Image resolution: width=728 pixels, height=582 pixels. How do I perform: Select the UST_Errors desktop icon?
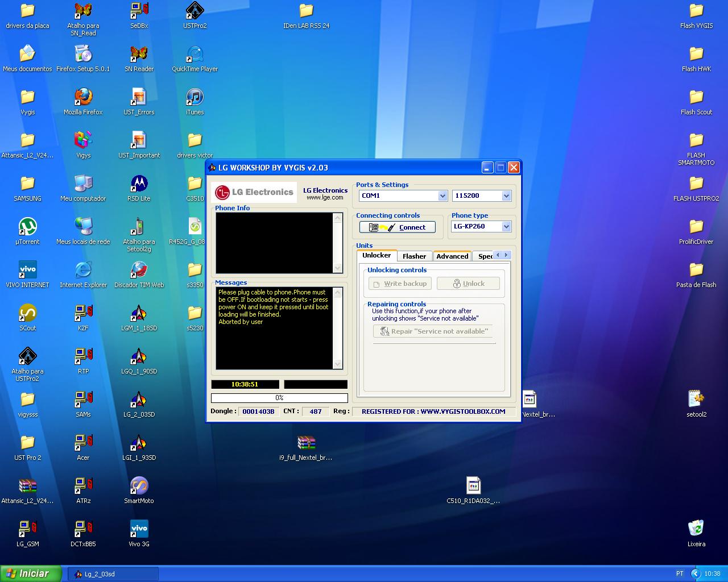pyautogui.click(x=139, y=101)
